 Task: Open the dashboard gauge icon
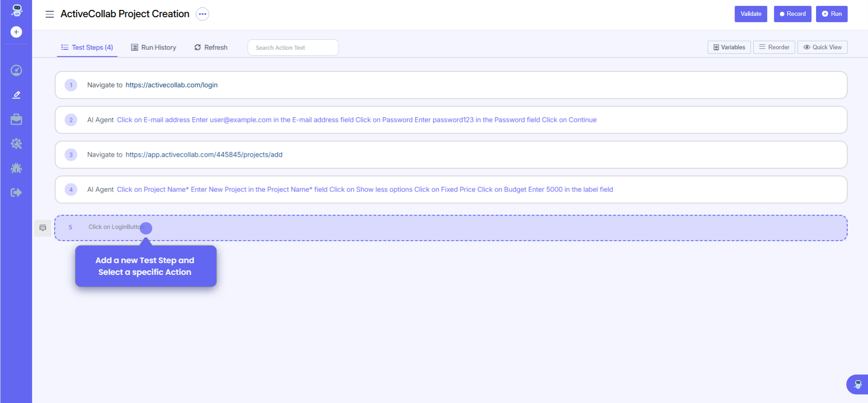[16, 70]
